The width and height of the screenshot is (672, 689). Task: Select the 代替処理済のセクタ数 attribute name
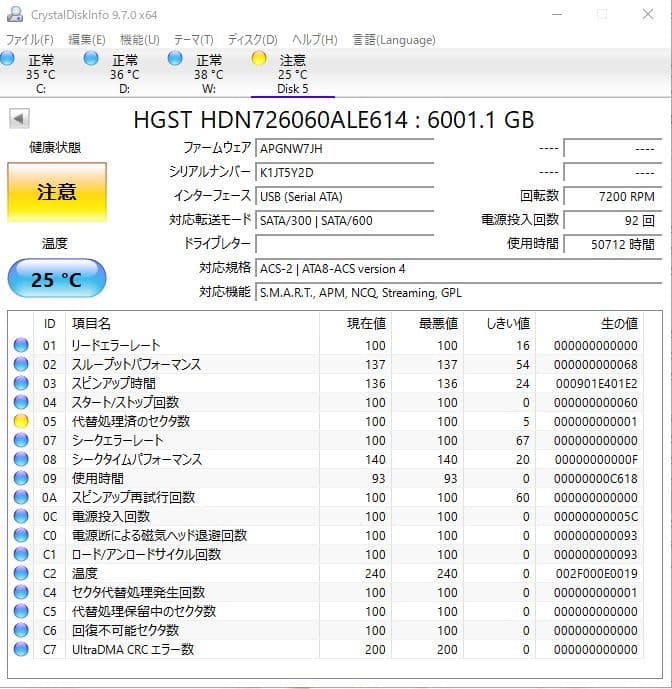click(131, 421)
